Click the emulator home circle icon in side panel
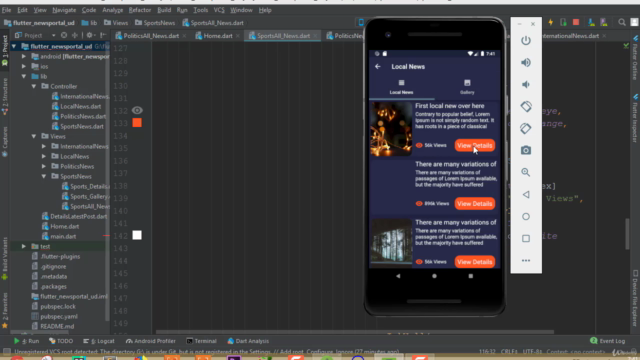The width and height of the screenshot is (640, 360). (x=526, y=216)
